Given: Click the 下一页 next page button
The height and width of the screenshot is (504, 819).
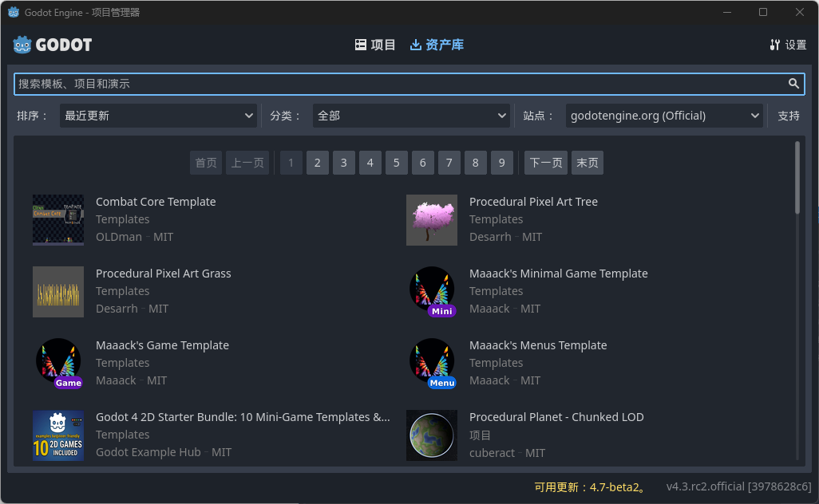Looking at the screenshot, I should [546, 163].
